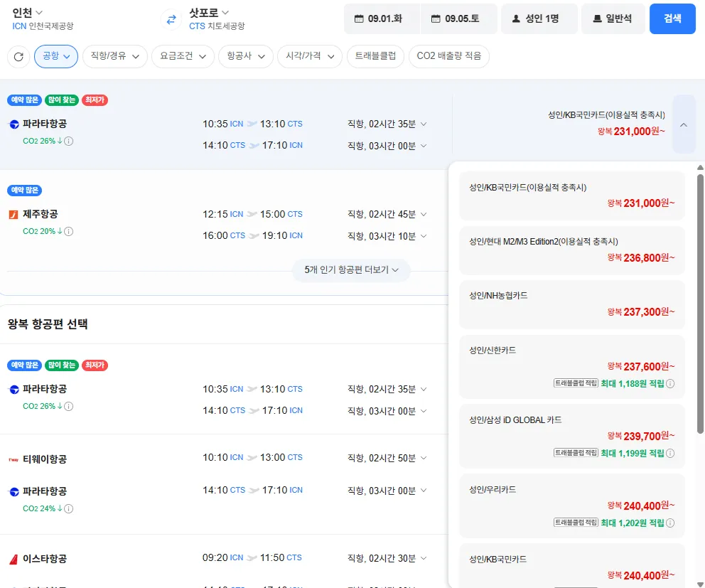
Task: Collapse the price list with up chevron
Action: [684, 124]
